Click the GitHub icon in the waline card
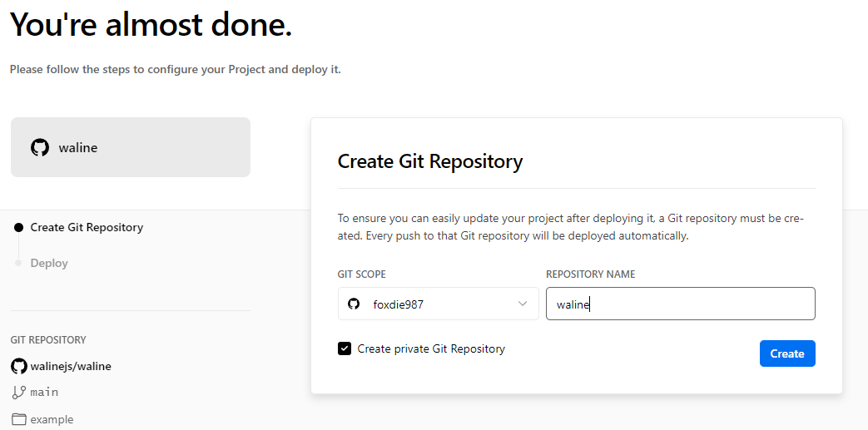The width and height of the screenshot is (868, 430). (x=40, y=148)
